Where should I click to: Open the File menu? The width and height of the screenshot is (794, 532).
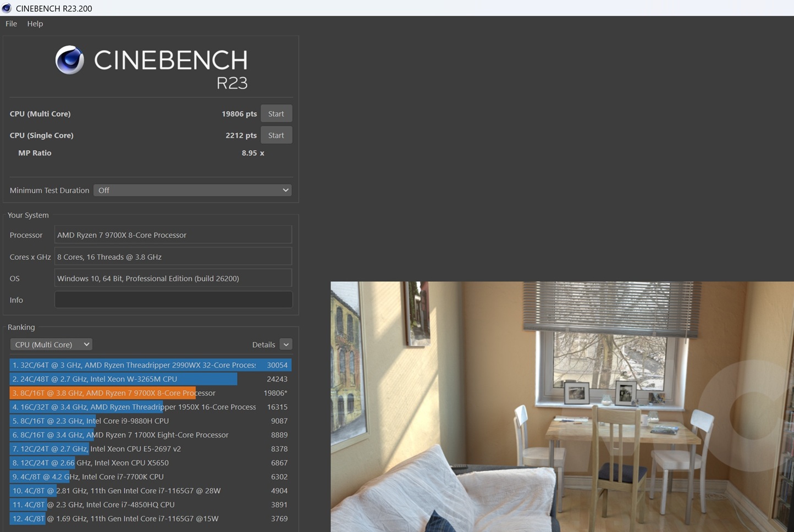tap(11, 24)
